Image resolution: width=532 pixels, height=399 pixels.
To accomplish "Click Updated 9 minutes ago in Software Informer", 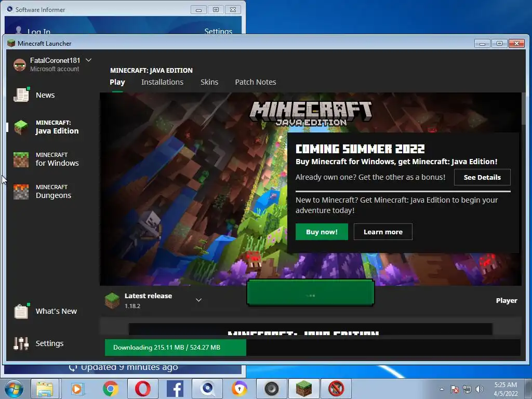I will [x=129, y=367].
